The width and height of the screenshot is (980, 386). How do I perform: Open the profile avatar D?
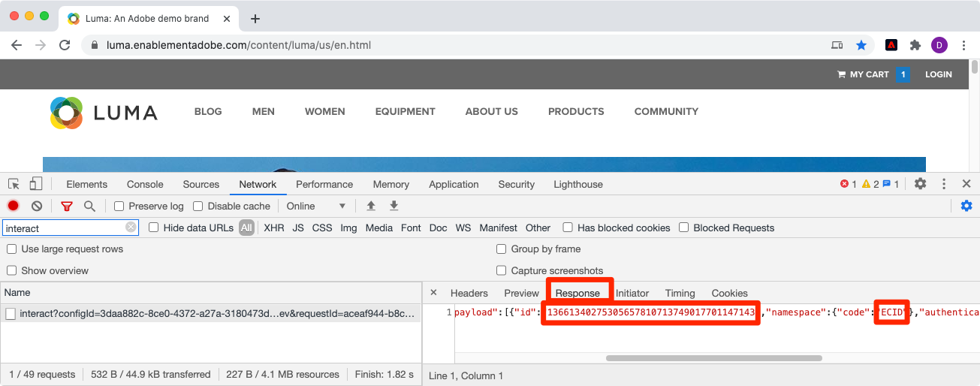[x=939, y=45]
